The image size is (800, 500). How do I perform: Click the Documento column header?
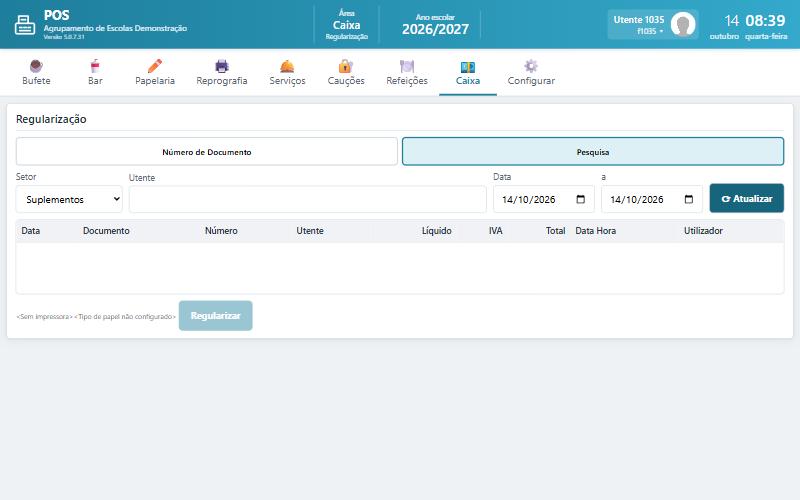(x=106, y=231)
